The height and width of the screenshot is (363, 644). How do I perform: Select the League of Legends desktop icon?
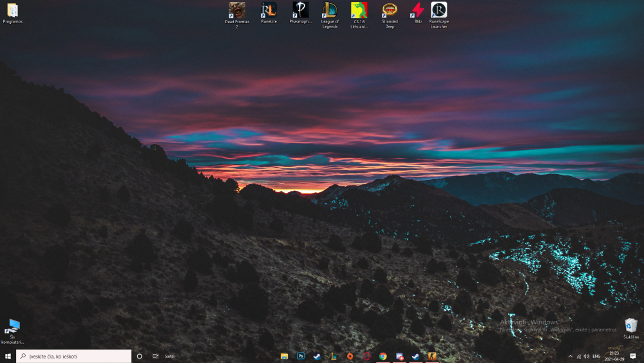[x=330, y=10]
